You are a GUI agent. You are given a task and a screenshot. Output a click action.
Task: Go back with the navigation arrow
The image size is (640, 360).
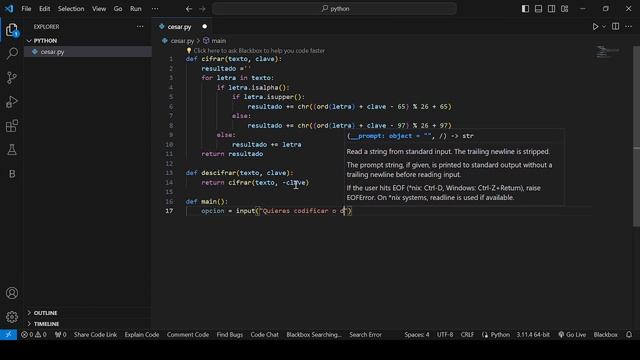[x=189, y=9]
